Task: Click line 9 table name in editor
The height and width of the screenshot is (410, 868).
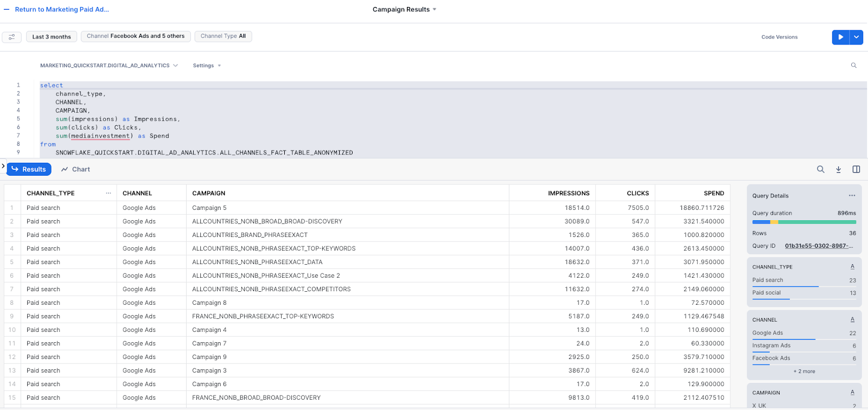Action: point(204,153)
